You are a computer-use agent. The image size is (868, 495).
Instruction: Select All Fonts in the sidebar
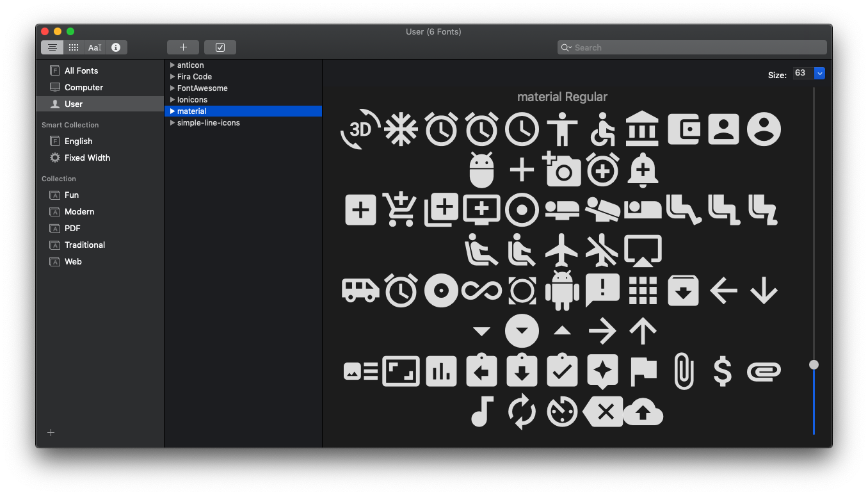(x=100, y=70)
